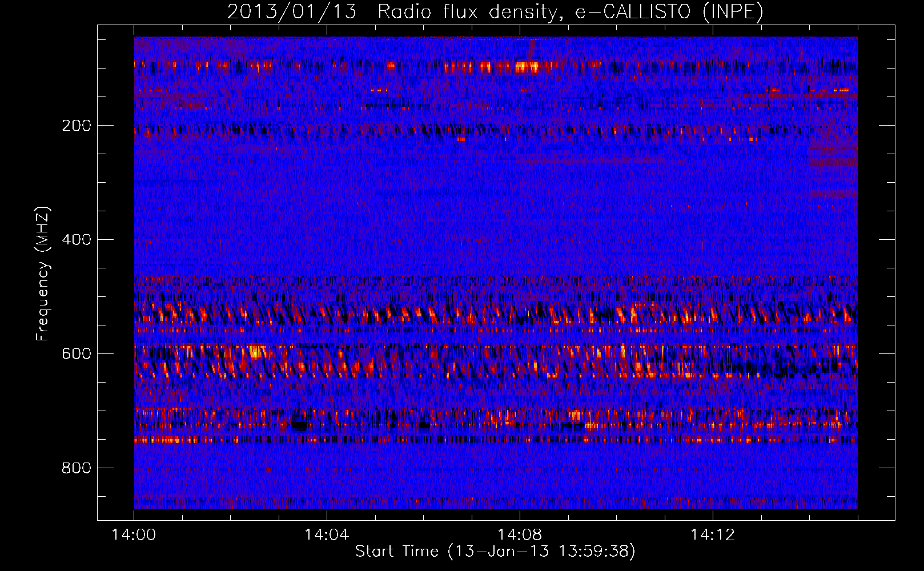
Task: Click the plot title '2013/01/13 Radio flux density'
Action: pos(495,11)
